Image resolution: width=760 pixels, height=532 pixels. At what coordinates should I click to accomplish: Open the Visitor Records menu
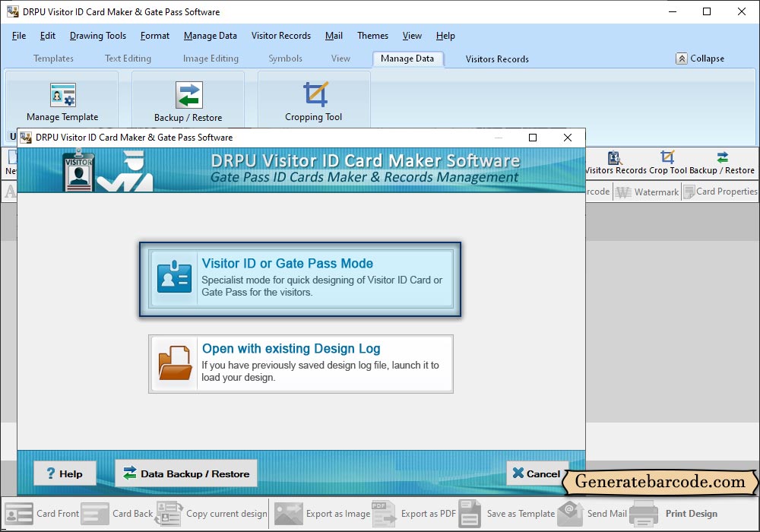281,36
